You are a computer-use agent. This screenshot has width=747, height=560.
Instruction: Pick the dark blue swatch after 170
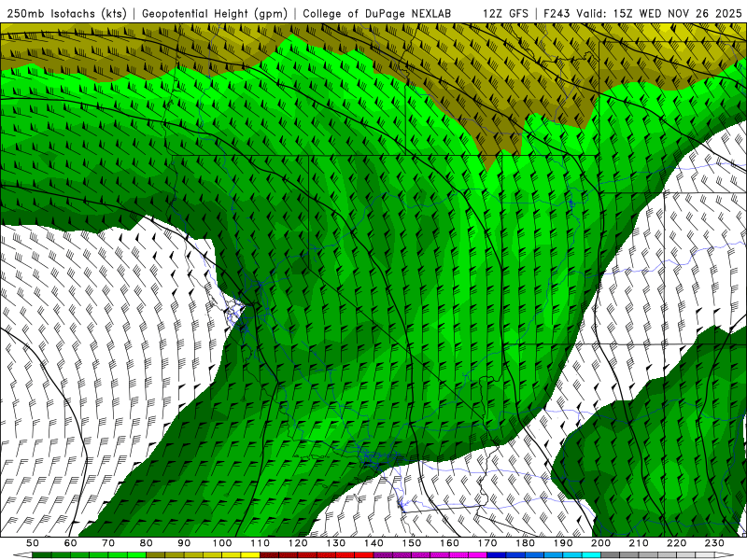[x=497, y=555]
